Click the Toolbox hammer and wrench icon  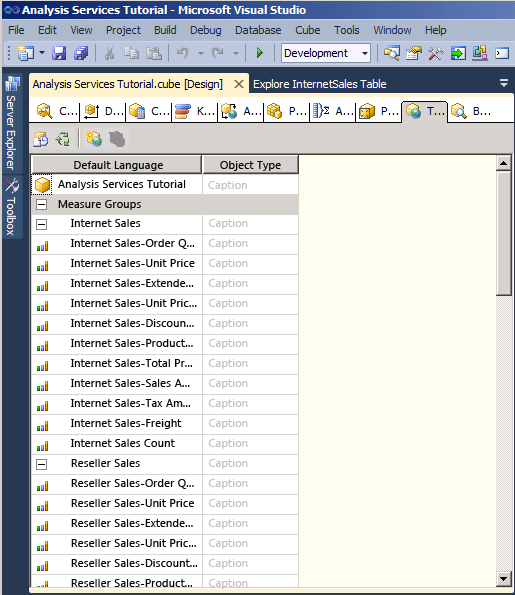436,53
